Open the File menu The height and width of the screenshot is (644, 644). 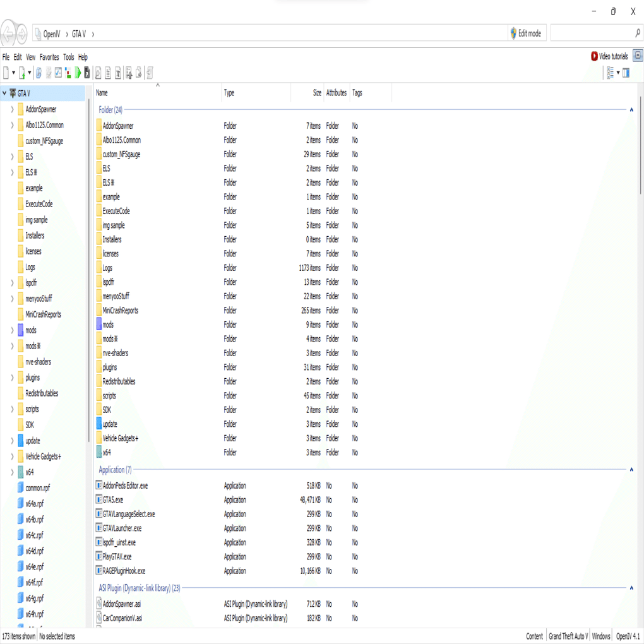click(6, 57)
